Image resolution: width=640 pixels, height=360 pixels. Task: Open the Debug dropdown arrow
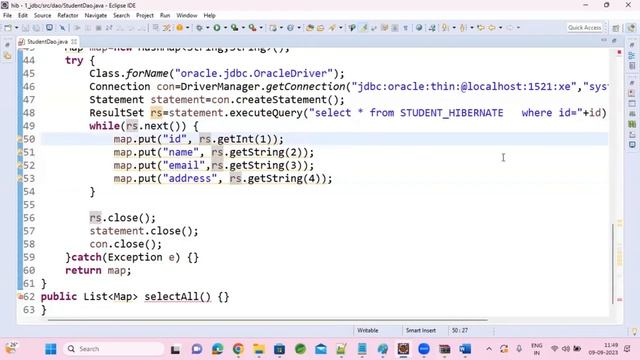207,28
